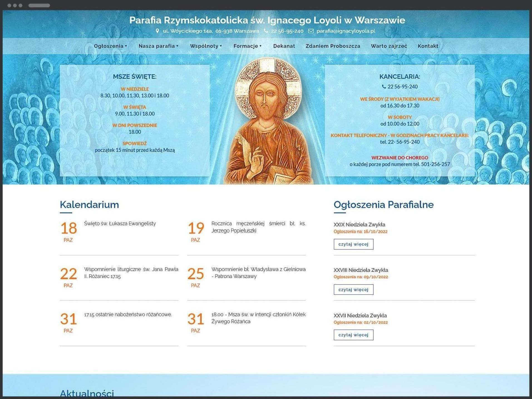Click the phone icon in the header
Viewport: 532px width, 399px height.
(266, 31)
